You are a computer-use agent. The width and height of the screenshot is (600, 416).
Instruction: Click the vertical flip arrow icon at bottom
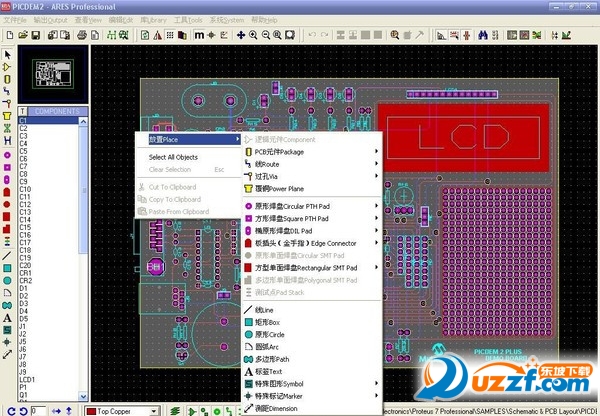point(69,411)
